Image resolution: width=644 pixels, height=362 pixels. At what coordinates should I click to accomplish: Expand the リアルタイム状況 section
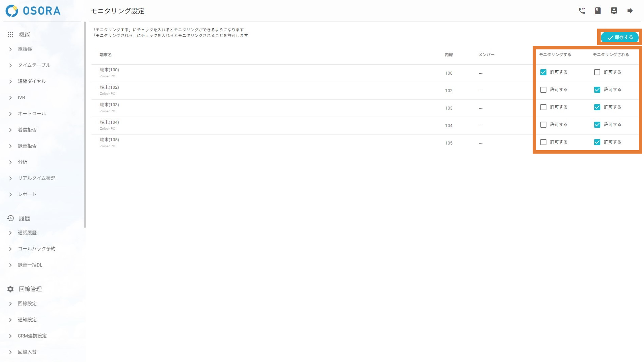tap(36, 178)
